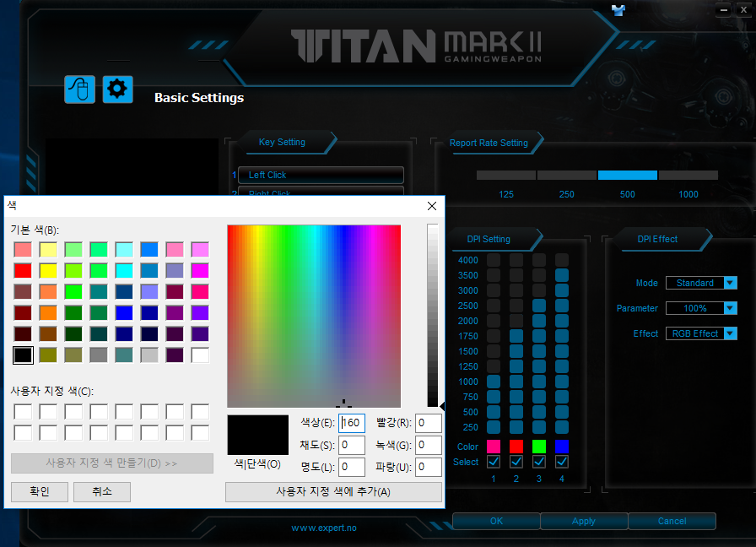The image size is (756, 547).
Task: Click the pin icon in title bar
Action: (618, 9)
